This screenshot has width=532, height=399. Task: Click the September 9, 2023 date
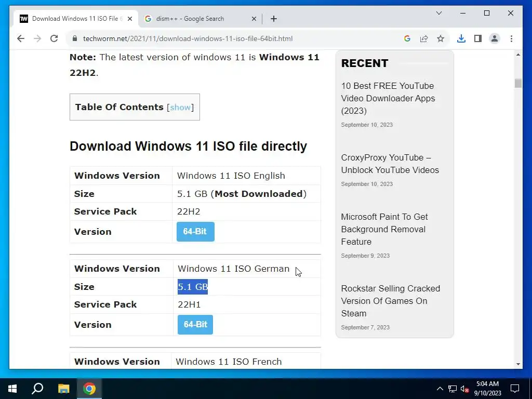(x=365, y=256)
